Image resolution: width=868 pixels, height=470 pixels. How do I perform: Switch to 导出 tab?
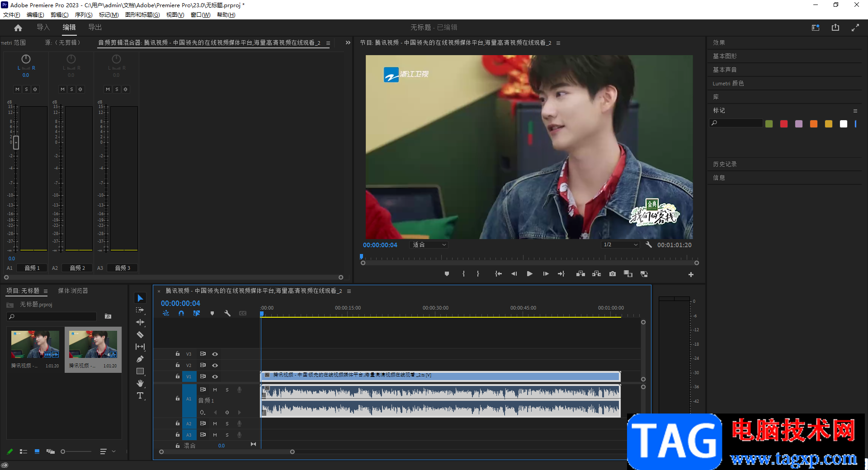click(x=95, y=27)
